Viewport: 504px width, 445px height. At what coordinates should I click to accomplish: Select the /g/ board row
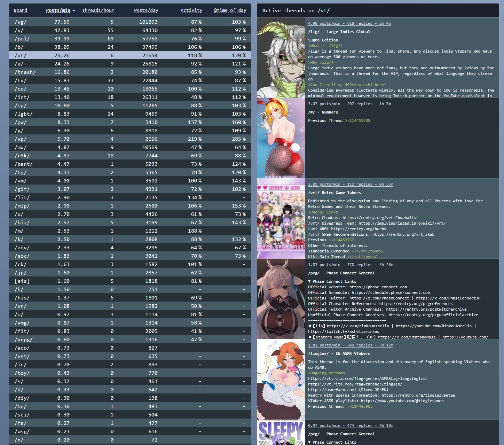[x=130, y=131]
